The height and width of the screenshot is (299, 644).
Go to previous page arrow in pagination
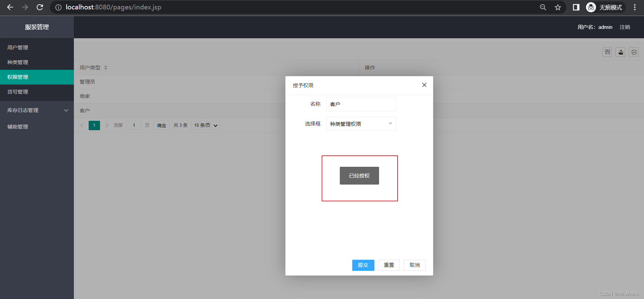click(82, 125)
